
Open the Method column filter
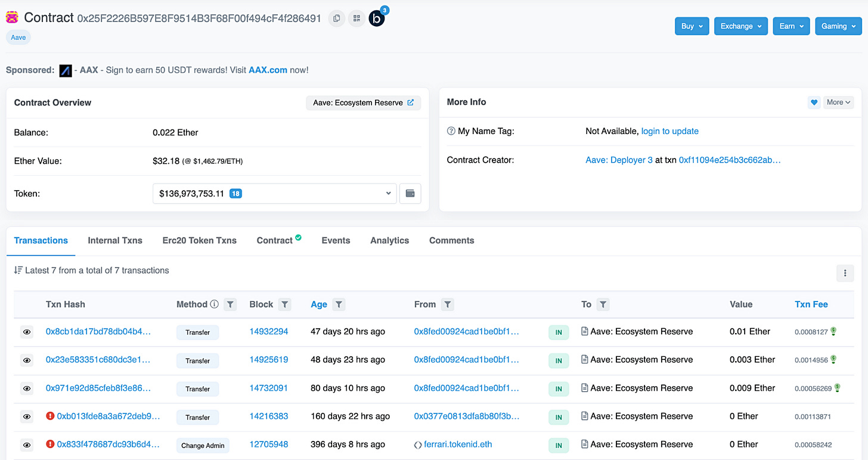click(230, 304)
